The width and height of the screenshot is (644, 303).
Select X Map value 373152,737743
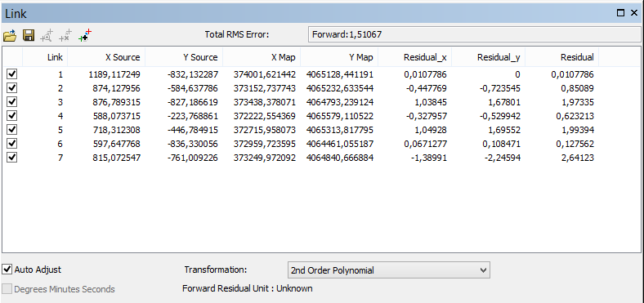[x=265, y=88]
